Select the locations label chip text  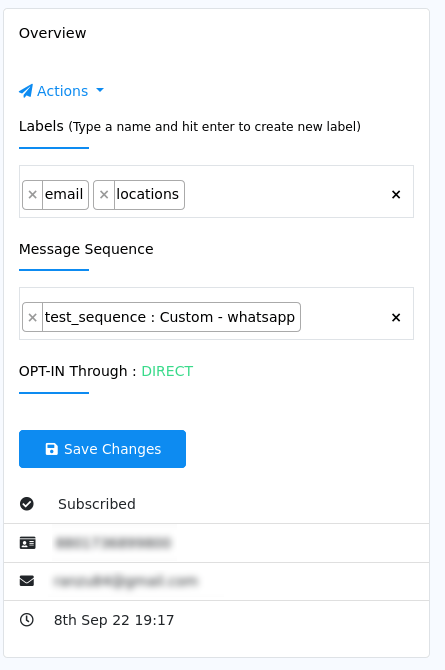pos(147,194)
